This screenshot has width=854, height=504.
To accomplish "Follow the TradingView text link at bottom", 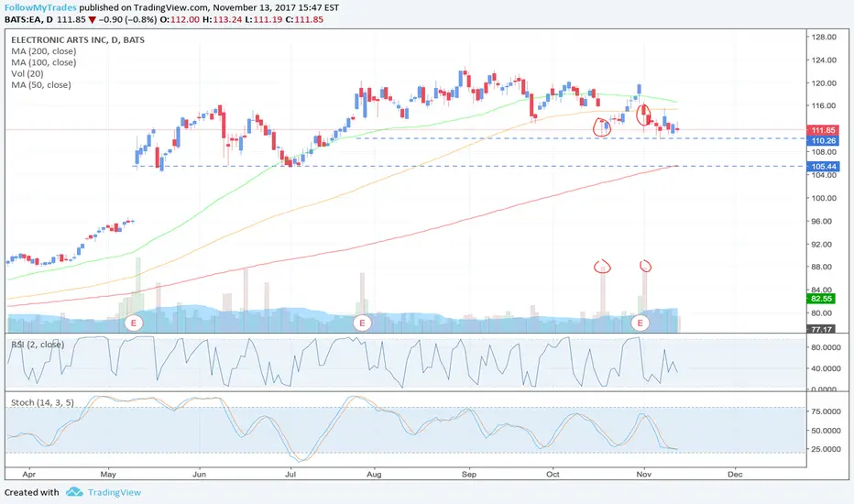I will click(x=115, y=493).
